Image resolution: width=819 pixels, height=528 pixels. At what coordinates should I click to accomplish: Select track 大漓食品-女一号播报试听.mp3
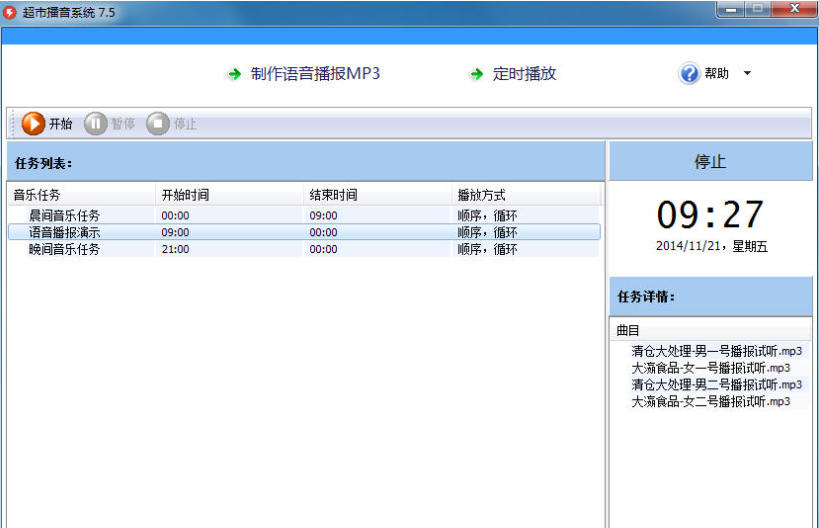[x=711, y=368]
